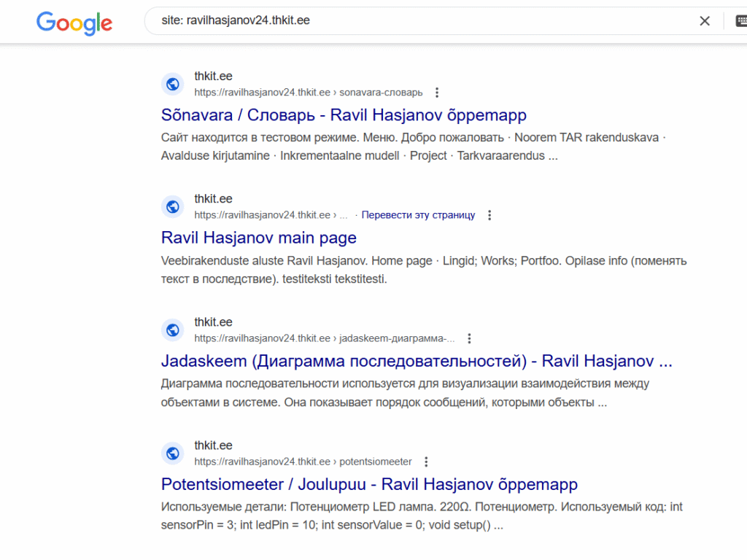Viewport: 747px width, 560px height.
Task: Open three-dot menu for potentsiomeeter result
Action: point(427,462)
